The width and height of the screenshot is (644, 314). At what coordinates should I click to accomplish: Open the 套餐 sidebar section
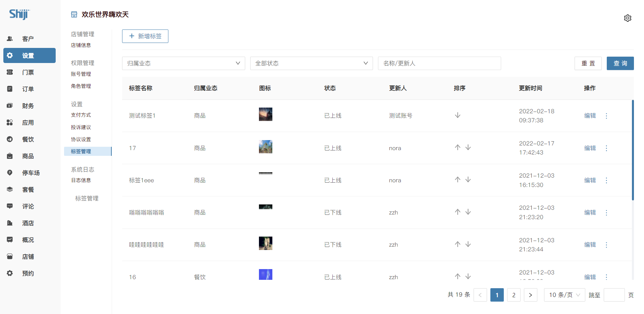click(x=30, y=190)
